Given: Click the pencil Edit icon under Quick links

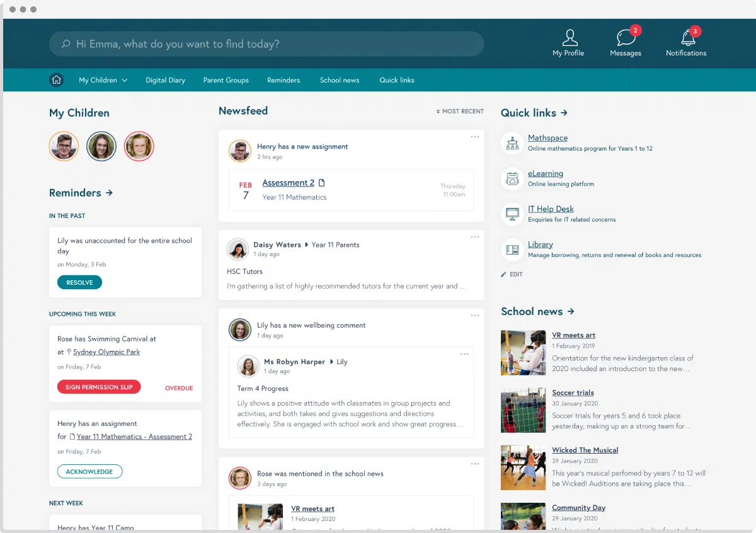Looking at the screenshot, I should (503, 274).
